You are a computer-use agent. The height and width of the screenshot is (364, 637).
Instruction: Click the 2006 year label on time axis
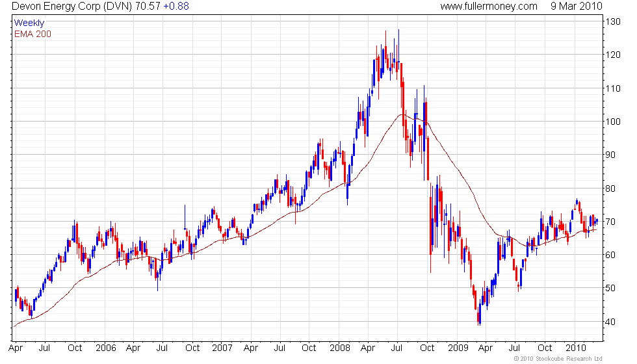click(106, 348)
